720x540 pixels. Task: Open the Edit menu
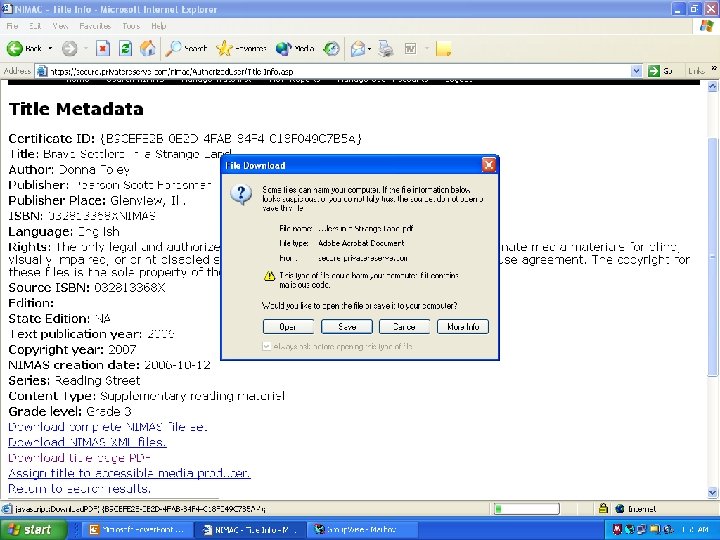pos(35,26)
